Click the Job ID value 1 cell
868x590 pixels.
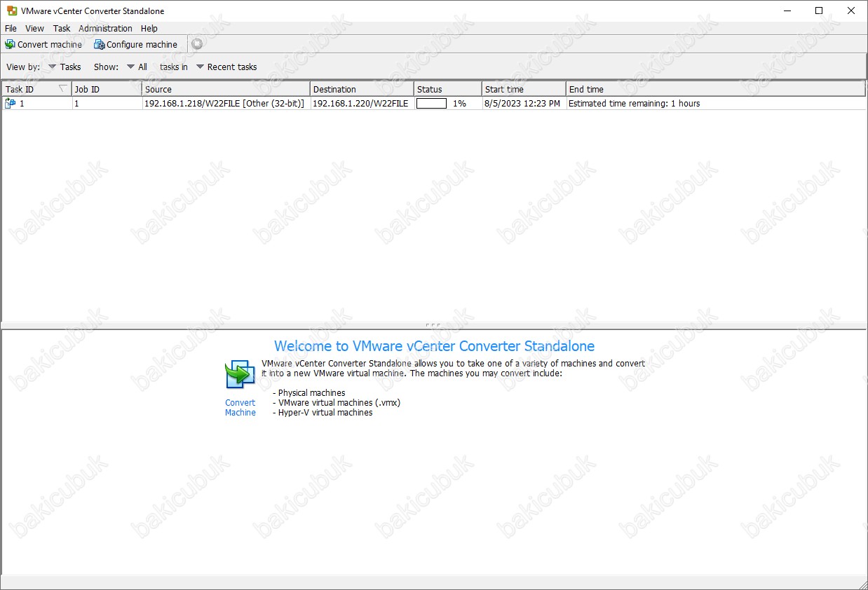[107, 103]
